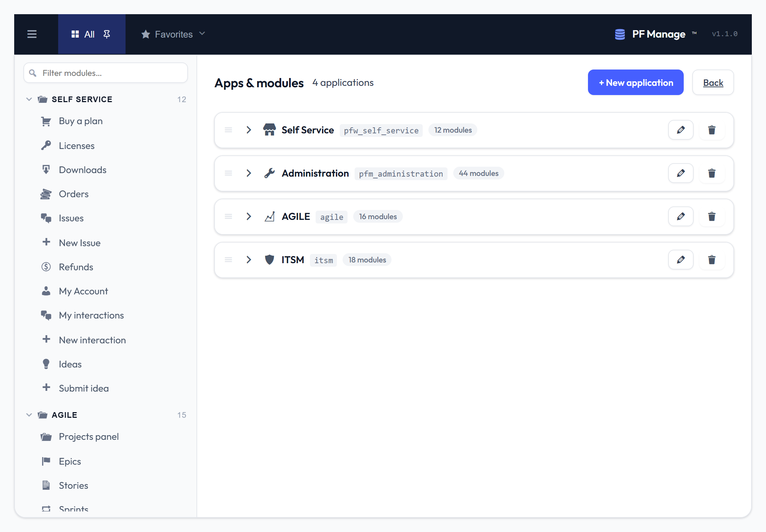The image size is (766, 532).
Task: Click the itsm code tag
Action: tap(323, 260)
